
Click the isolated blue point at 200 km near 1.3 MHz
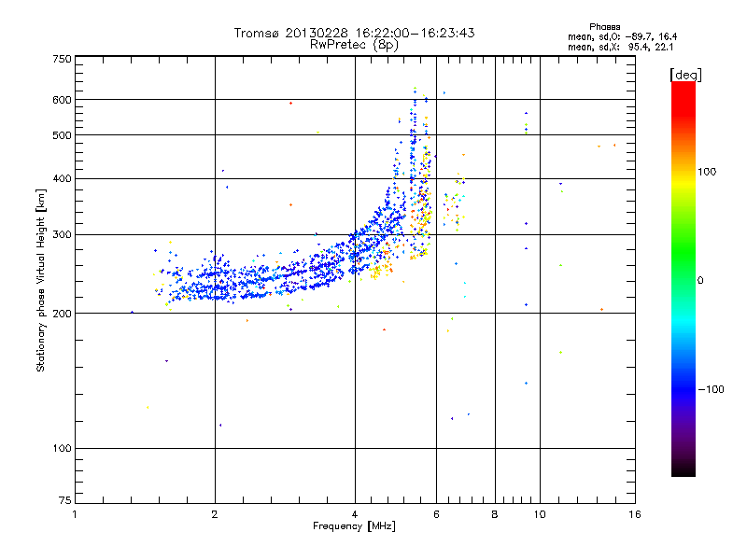[132, 313]
